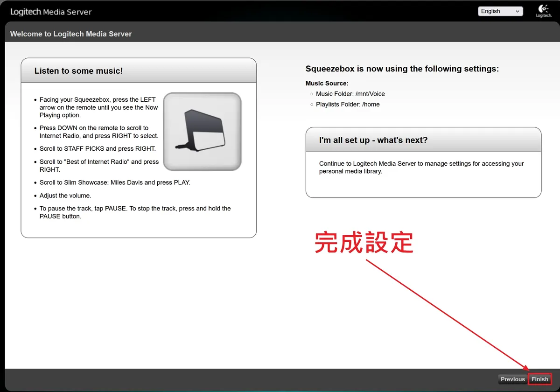Click the "Adjust the volume." instruction
The width and height of the screenshot is (560, 392).
tap(65, 196)
